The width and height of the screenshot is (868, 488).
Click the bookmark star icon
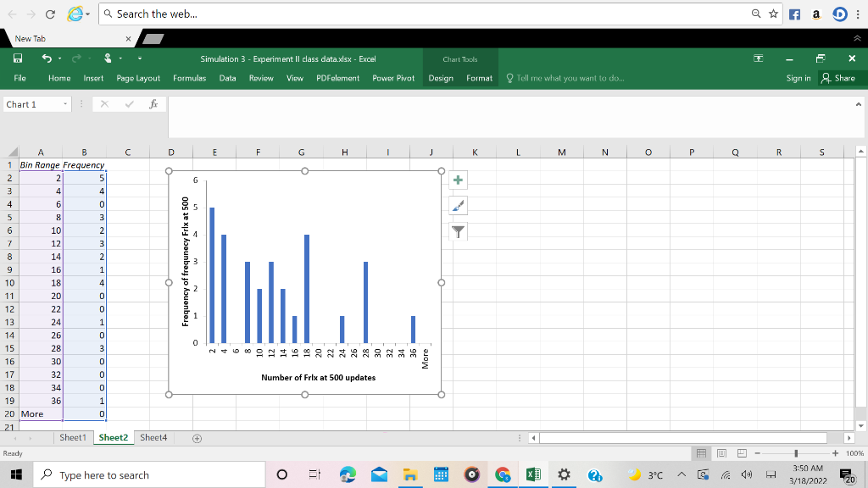coord(773,14)
